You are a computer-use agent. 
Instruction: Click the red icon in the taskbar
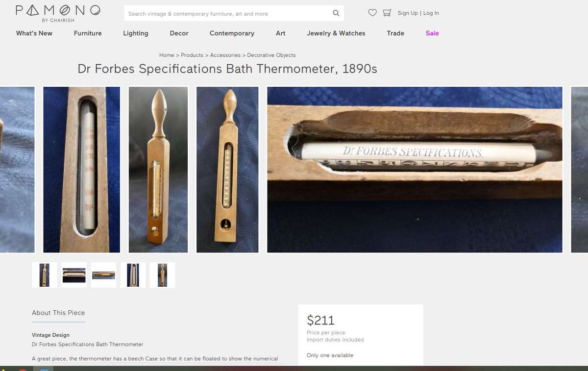[23, 369]
